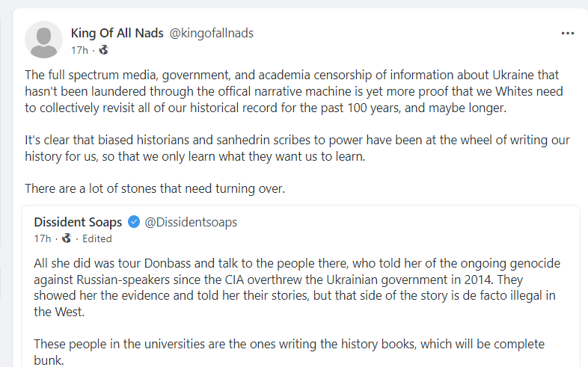Open the King Of All Nads profile name

tap(117, 33)
